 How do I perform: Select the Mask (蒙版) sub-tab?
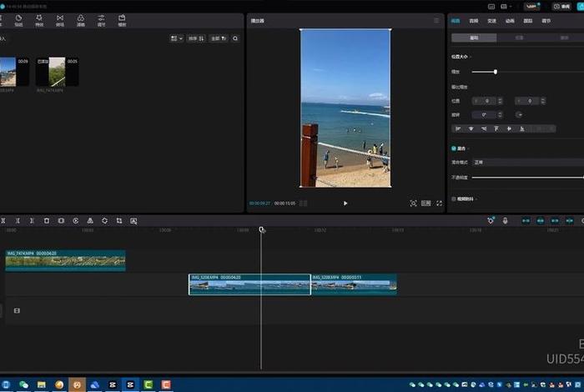564,38
